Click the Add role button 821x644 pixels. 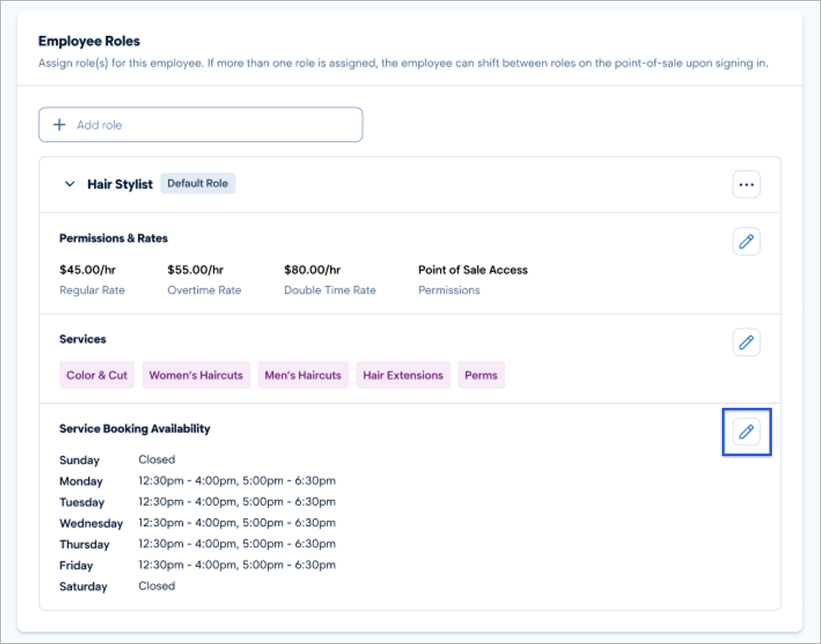point(200,124)
